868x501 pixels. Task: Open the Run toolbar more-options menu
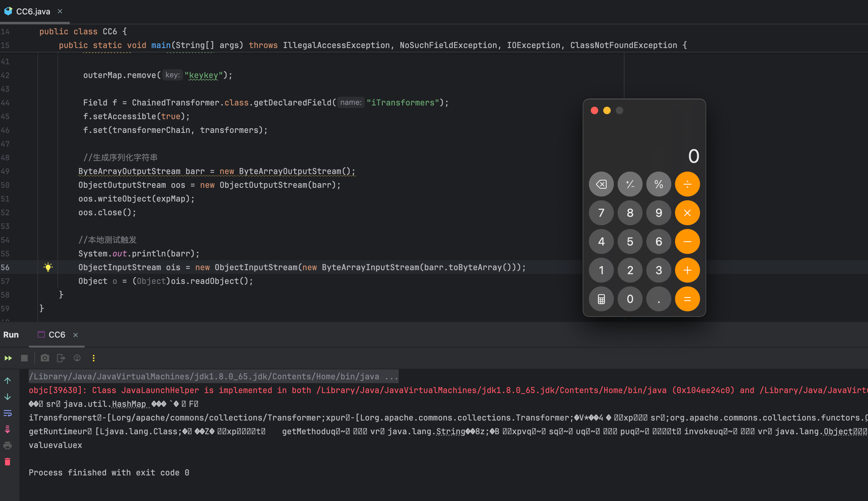[93, 358]
